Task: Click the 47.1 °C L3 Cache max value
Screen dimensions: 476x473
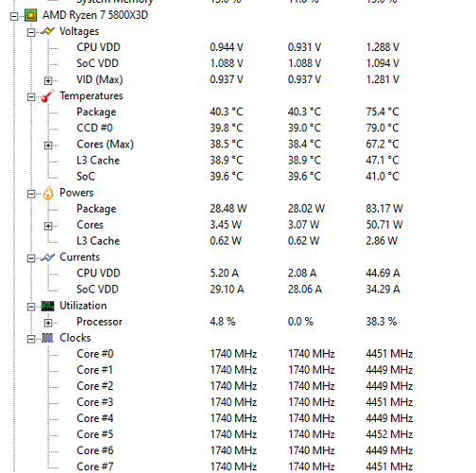Action: point(382,160)
